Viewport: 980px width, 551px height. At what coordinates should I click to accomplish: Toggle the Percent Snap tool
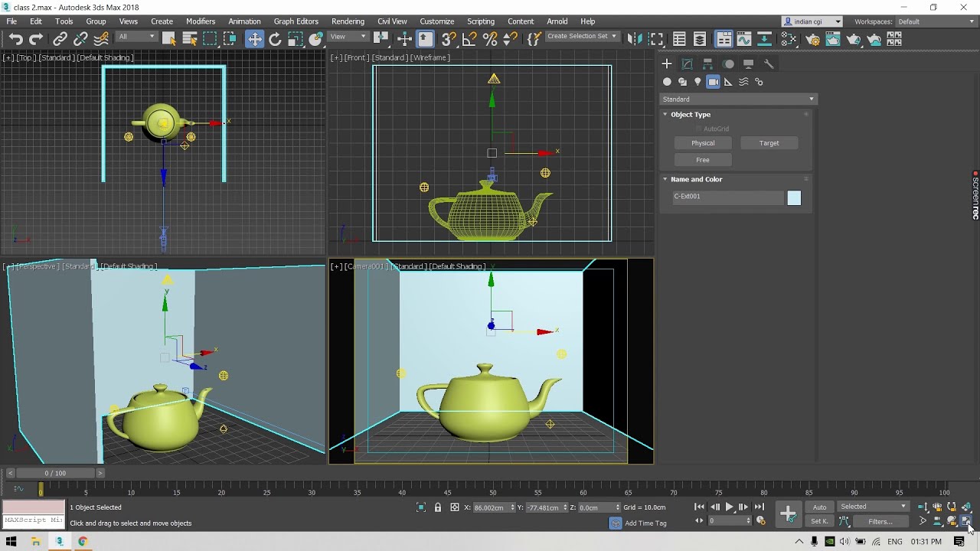pos(490,39)
